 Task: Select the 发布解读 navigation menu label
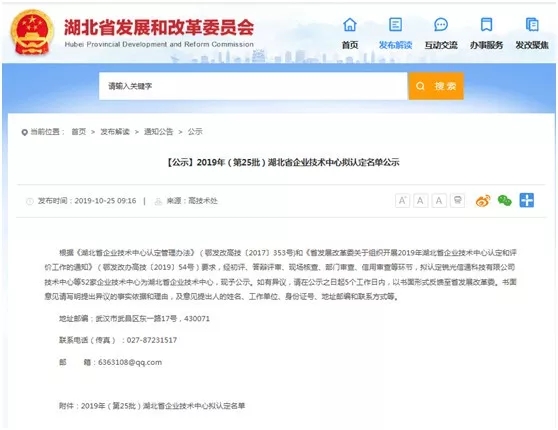pos(395,45)
